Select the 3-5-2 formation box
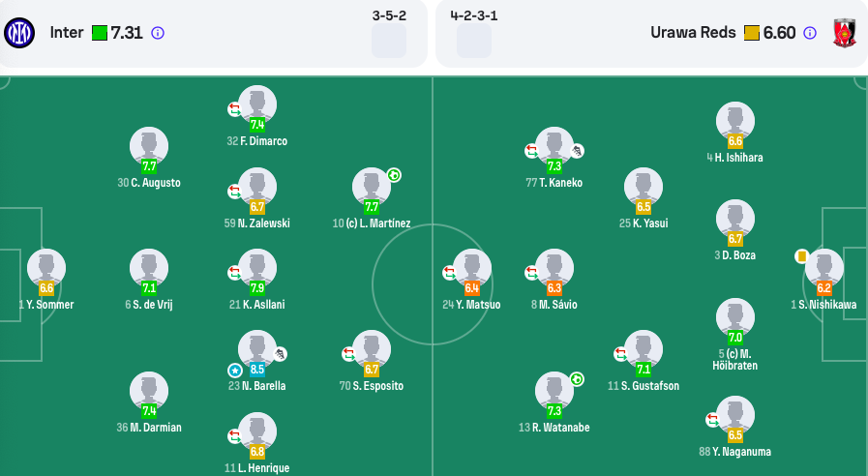 pyautogui.click(x=389, y=41)
